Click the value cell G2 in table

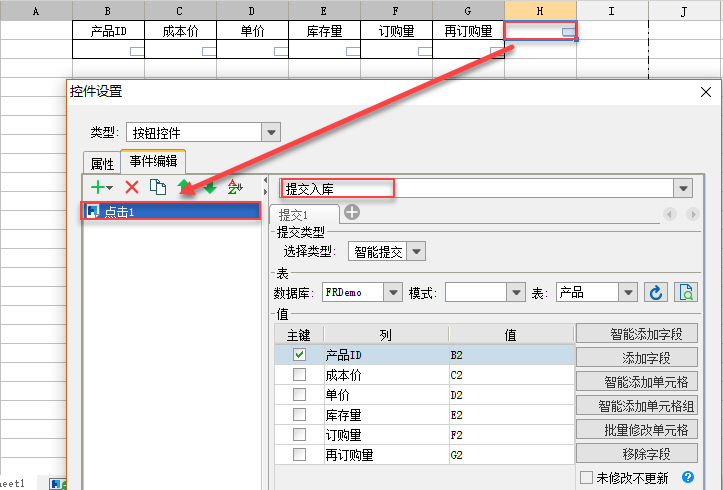click(511, 455)
